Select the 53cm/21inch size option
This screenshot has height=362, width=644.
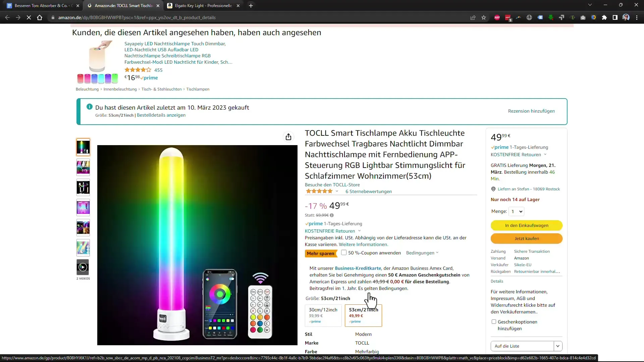click(x=363, y=315)
